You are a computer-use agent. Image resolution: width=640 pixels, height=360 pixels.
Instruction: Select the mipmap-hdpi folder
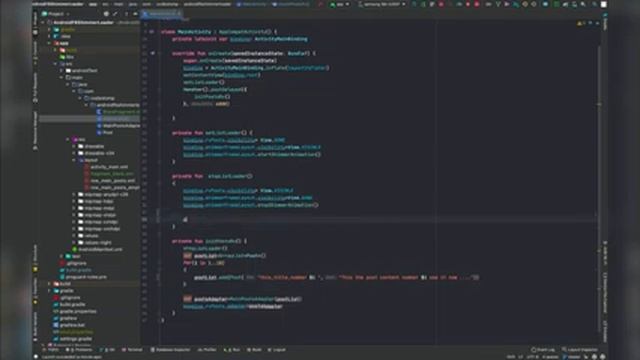[x=96, y=201]
